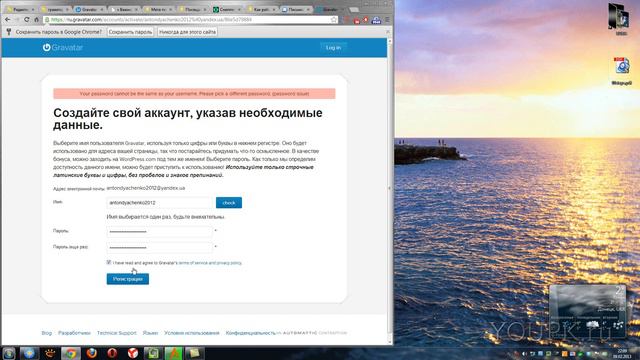Screen dimensions: 640x360
Task: Go back using the browser back arrow
Action: coord(8,20)
